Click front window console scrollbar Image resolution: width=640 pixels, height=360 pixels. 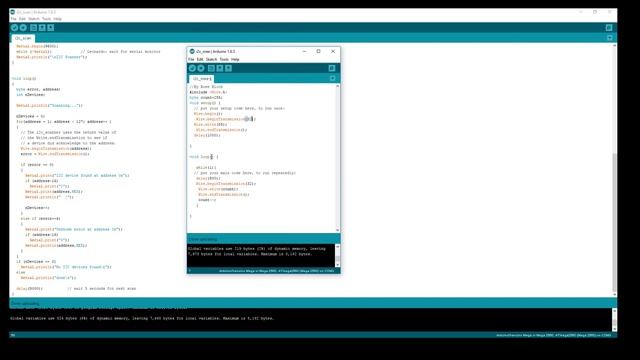(x=338, y=256)
